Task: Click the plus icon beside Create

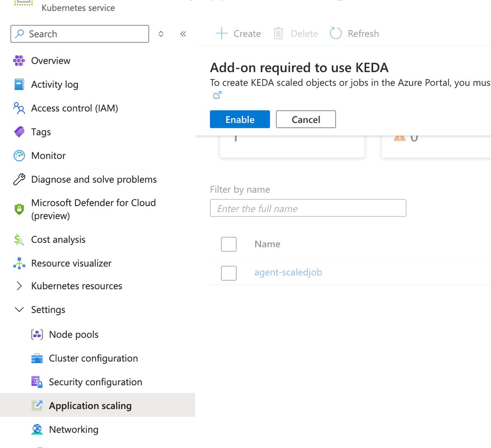Action: (222, 33)
